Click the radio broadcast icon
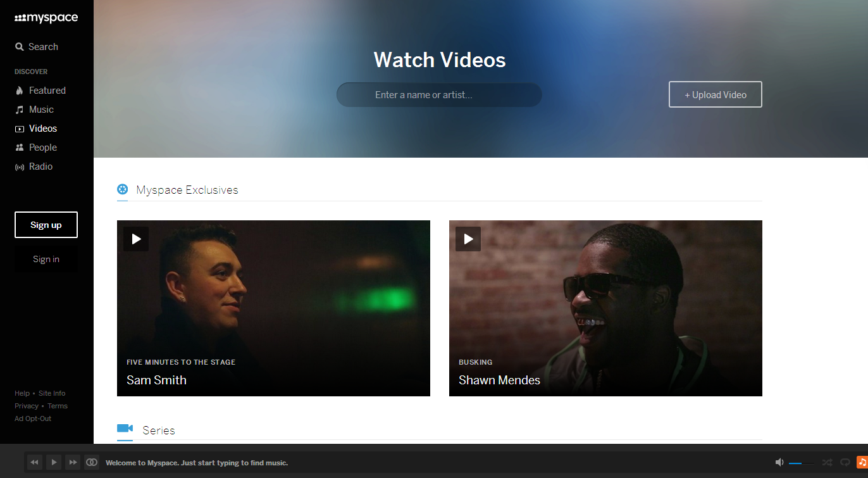 point(20,167)
